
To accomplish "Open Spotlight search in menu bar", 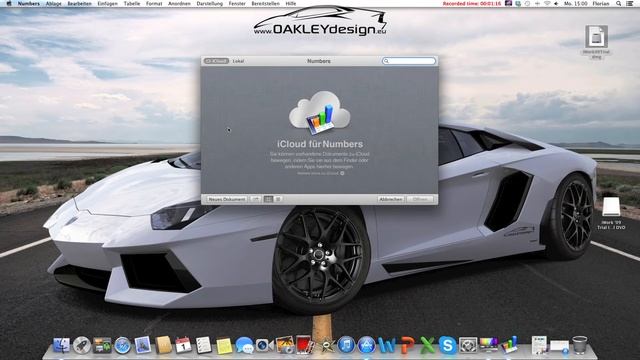I will click(619, 3).
